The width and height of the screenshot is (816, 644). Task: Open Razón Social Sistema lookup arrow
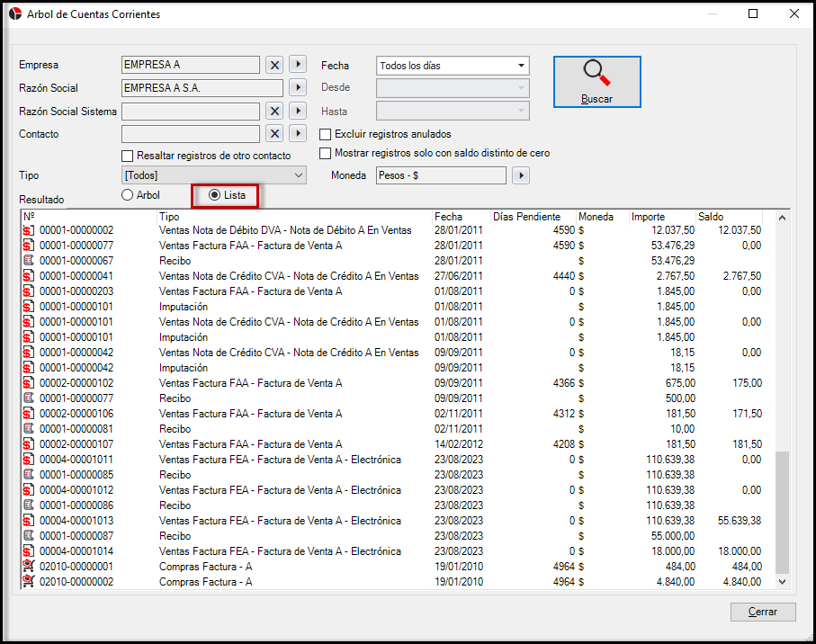coord(298,111)
